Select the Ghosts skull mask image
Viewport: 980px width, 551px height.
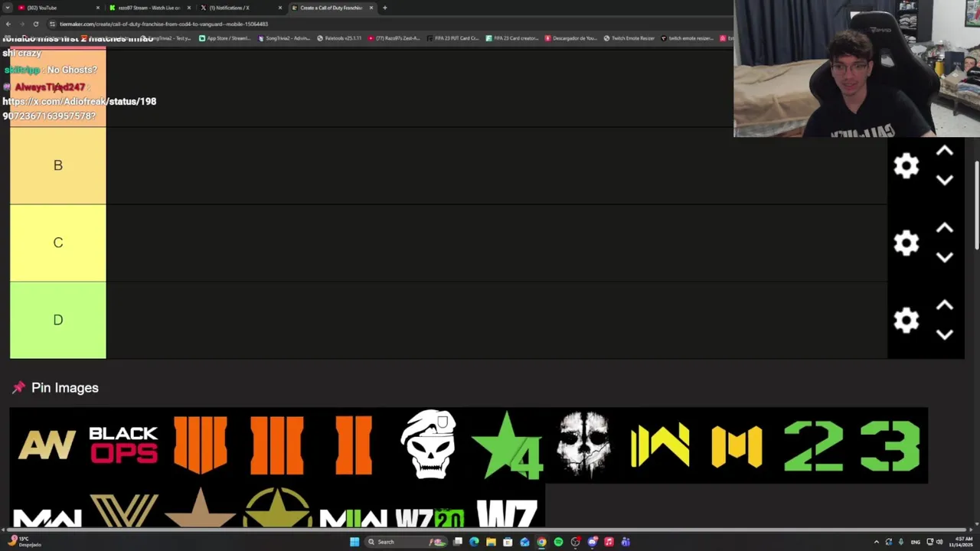[583, 445]
